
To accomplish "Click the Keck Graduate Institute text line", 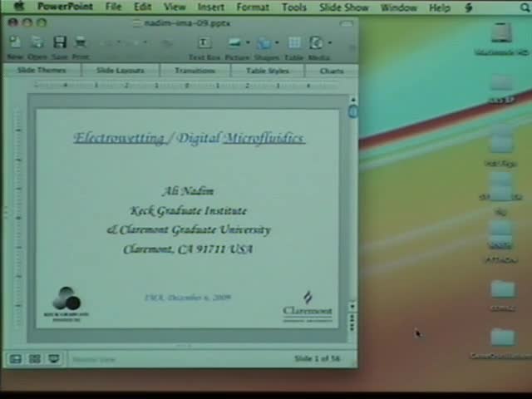I will [x=189, y=210].
